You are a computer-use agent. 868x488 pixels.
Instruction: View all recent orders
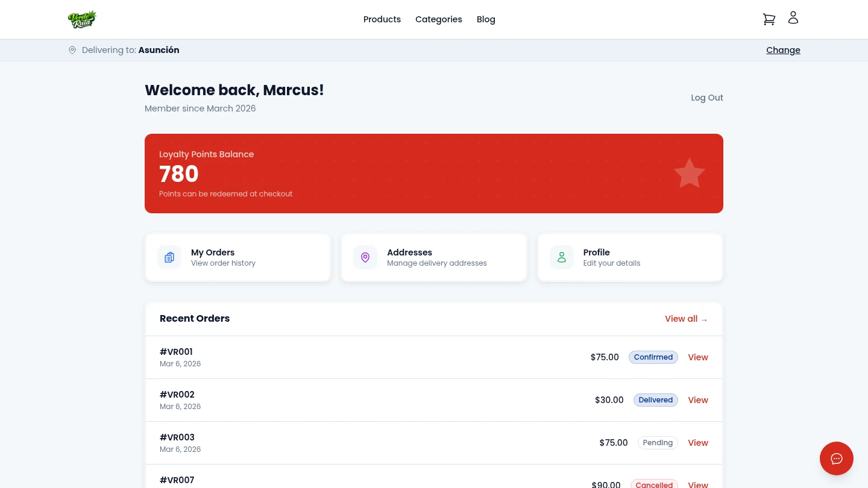(x=686, y=319)
